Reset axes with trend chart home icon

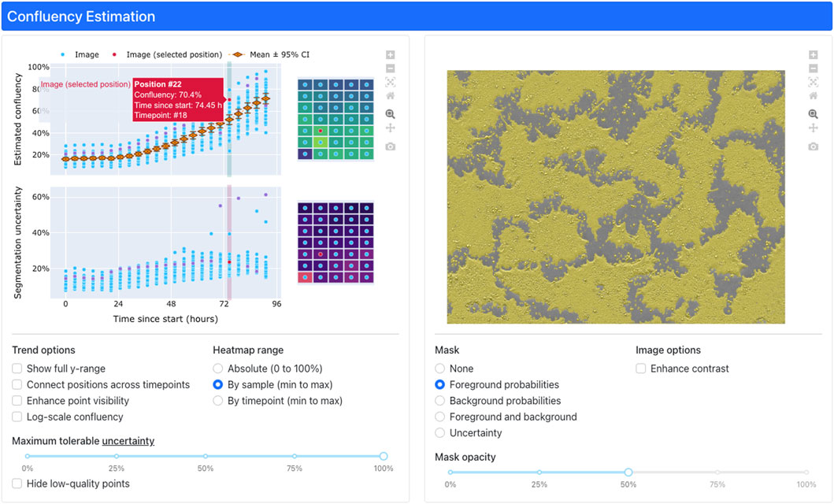point(391,95)
